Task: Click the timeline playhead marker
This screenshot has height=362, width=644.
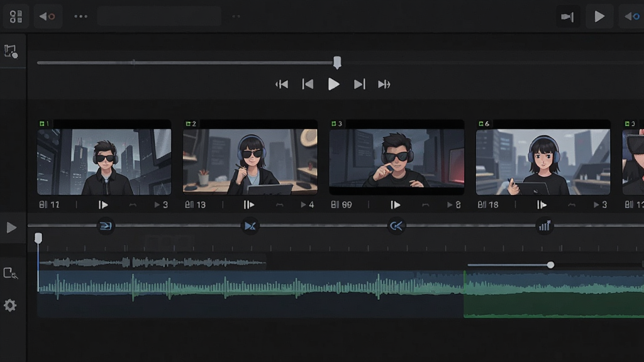Action: pos(38,238)
